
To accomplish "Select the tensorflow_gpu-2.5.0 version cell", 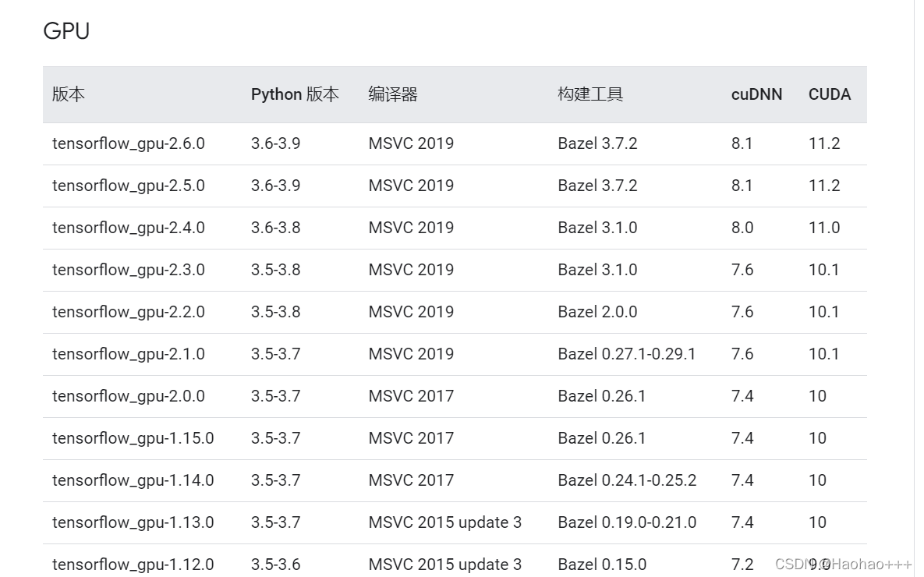I will pyautogui.click(x=129, y=186).
